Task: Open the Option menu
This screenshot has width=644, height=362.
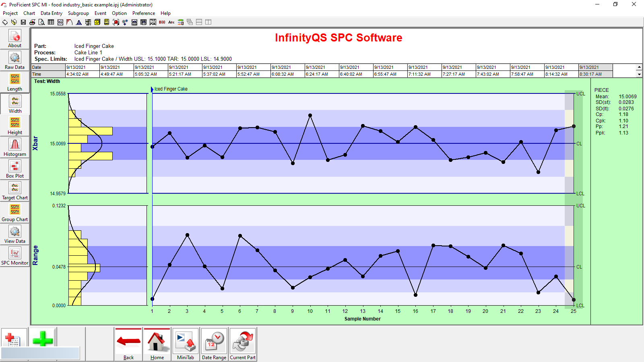Action: click(x=120, y=13)
